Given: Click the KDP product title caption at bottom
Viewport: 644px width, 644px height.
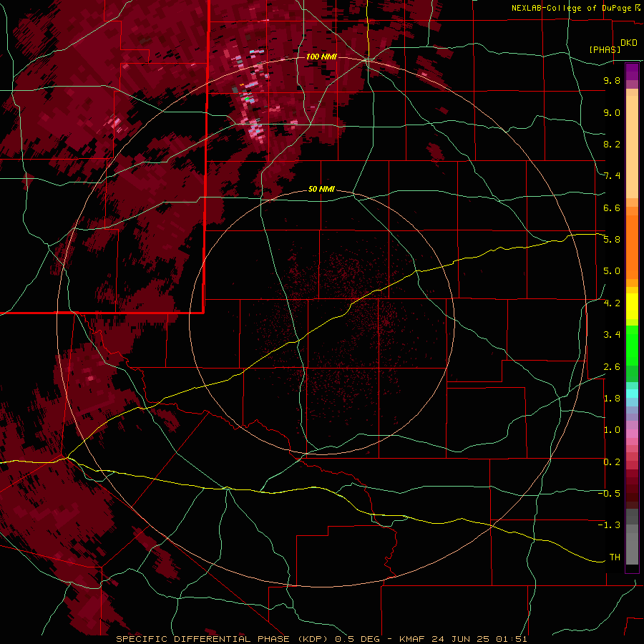Looking at the screenshot, I should tap(321, 639).
